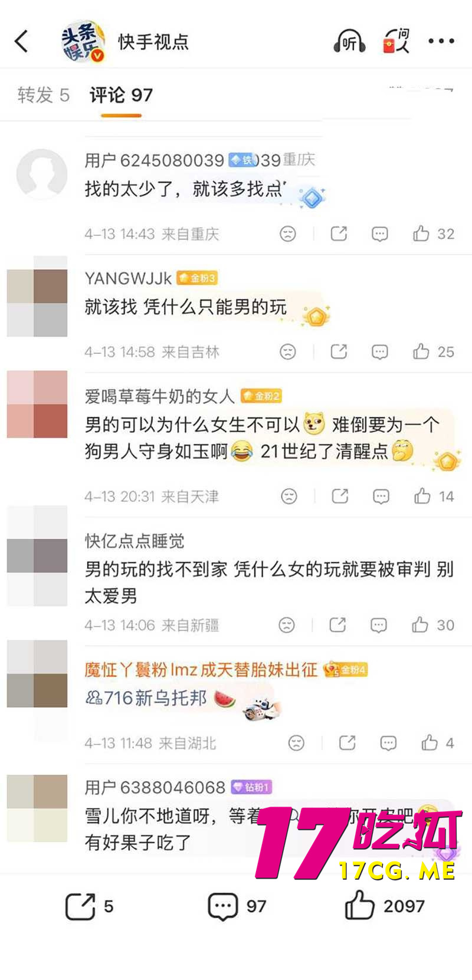The height and width of the screenshot is (980, 472).
Task: Dislike 爱喝草莓牛奶的女人's comment with sad face
Action: pos(289,496)
